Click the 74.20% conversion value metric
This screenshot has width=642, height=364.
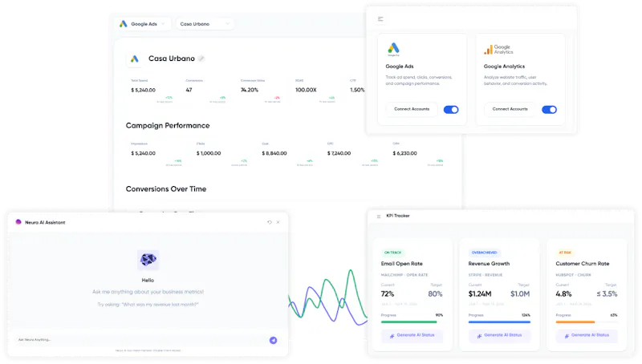point(250,90)
